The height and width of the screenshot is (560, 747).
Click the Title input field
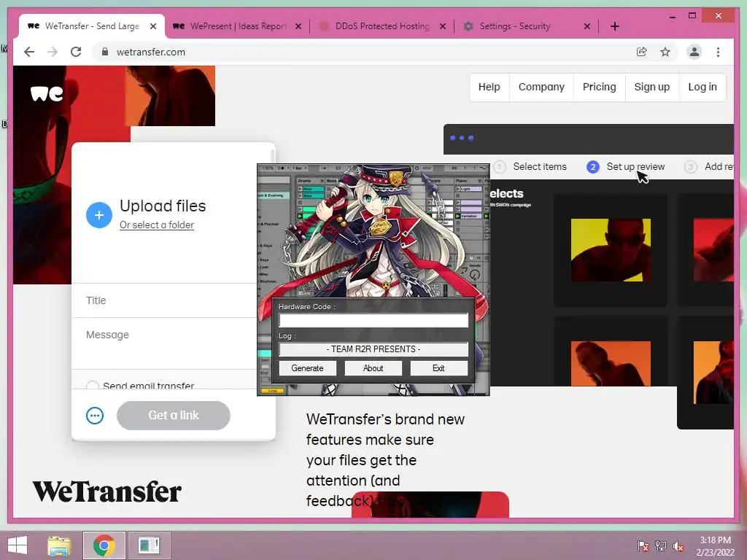point(164,300)
